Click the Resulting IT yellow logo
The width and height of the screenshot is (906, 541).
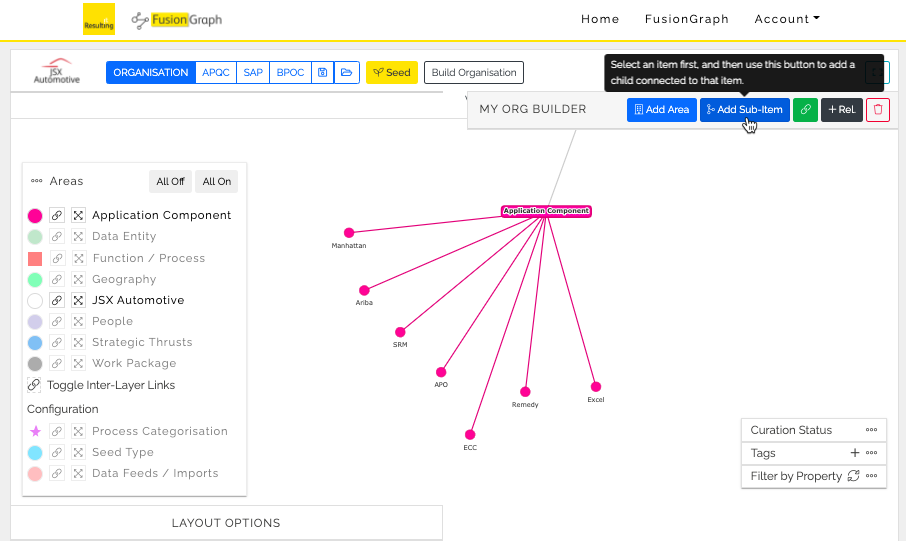[x=99, y=19]
